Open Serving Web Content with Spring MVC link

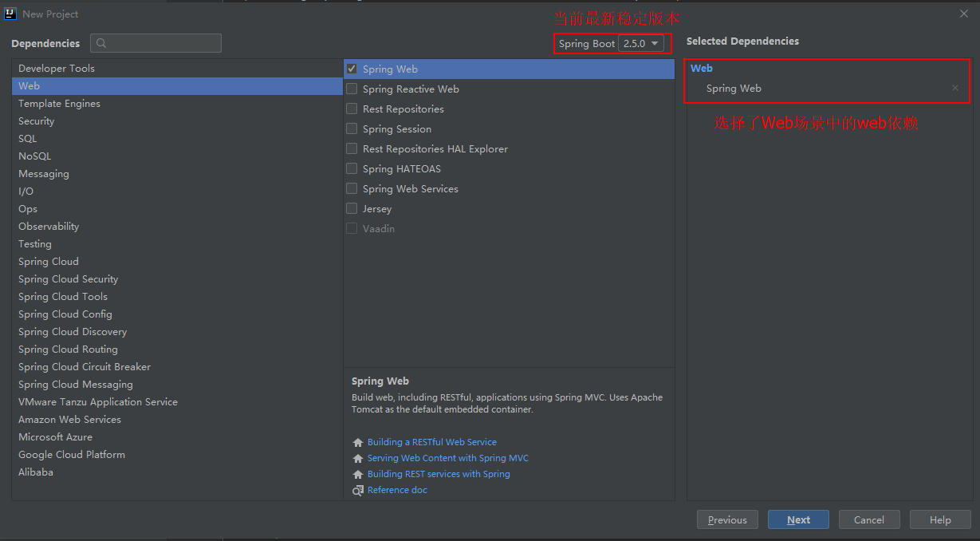point(448,458)
